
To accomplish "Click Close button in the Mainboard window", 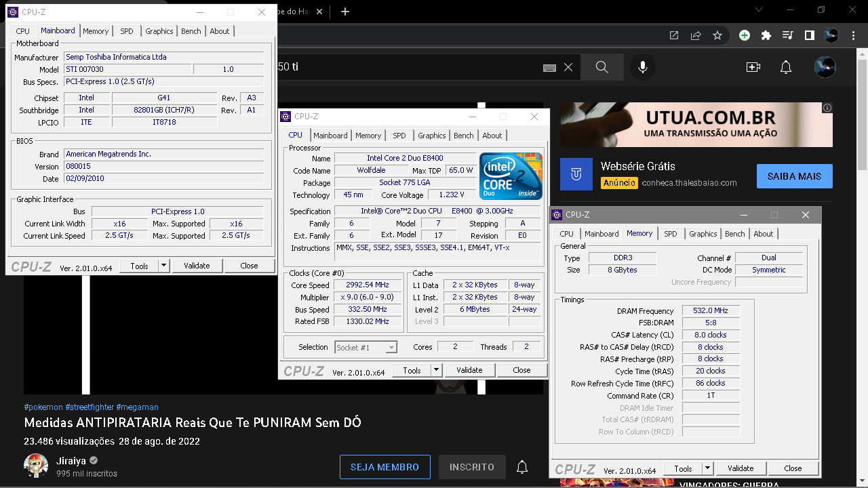I will 249,266.
